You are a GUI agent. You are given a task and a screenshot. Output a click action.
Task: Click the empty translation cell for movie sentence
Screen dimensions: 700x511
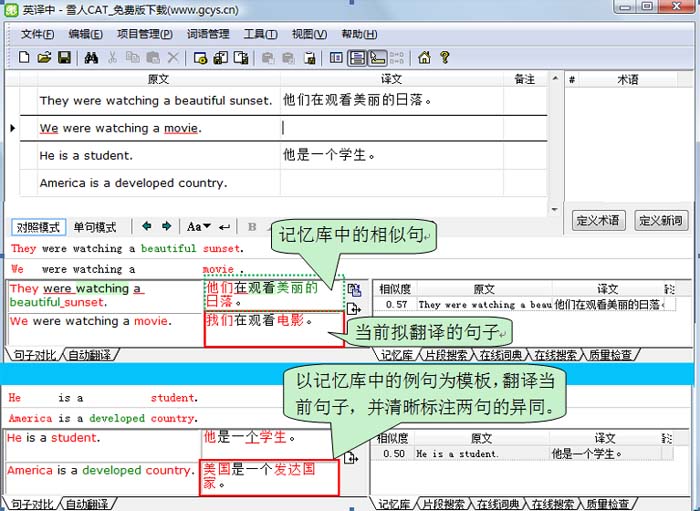click(x=412, y=128)
